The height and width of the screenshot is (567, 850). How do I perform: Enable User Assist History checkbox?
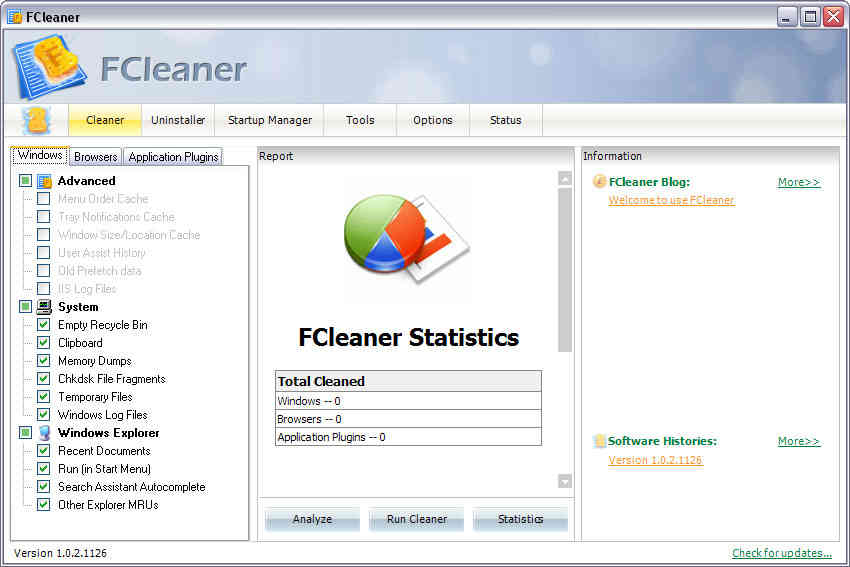click(x=43, y=253)
